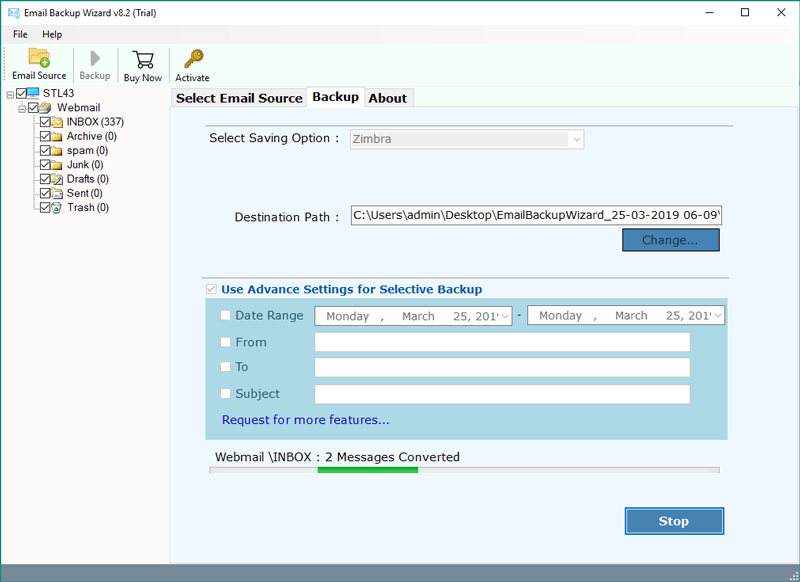Click the '2 Messages Converted' status text
The height and width of the screenshot is (582, 800).
pos(392,457)
